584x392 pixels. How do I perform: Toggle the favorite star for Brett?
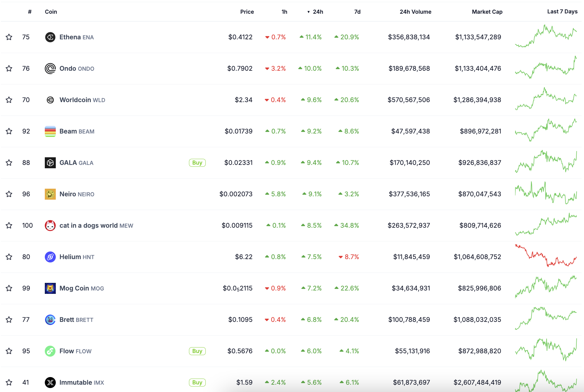(9, 320)
